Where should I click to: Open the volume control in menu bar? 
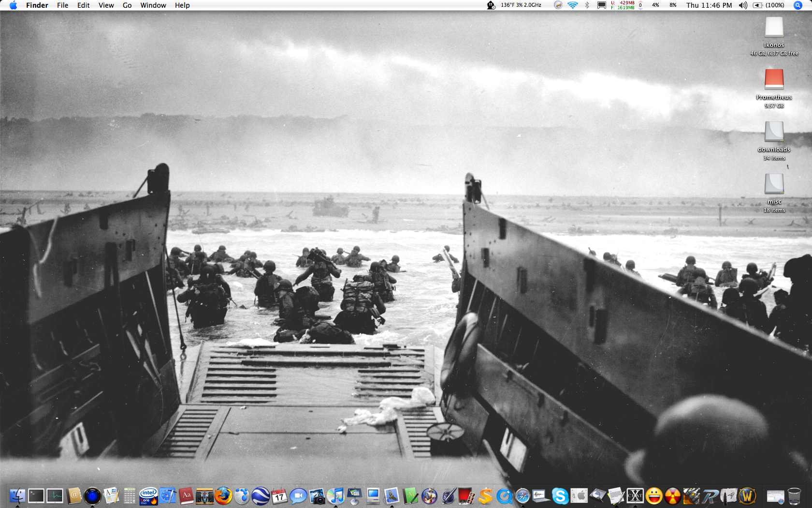(x=743, y=5)
